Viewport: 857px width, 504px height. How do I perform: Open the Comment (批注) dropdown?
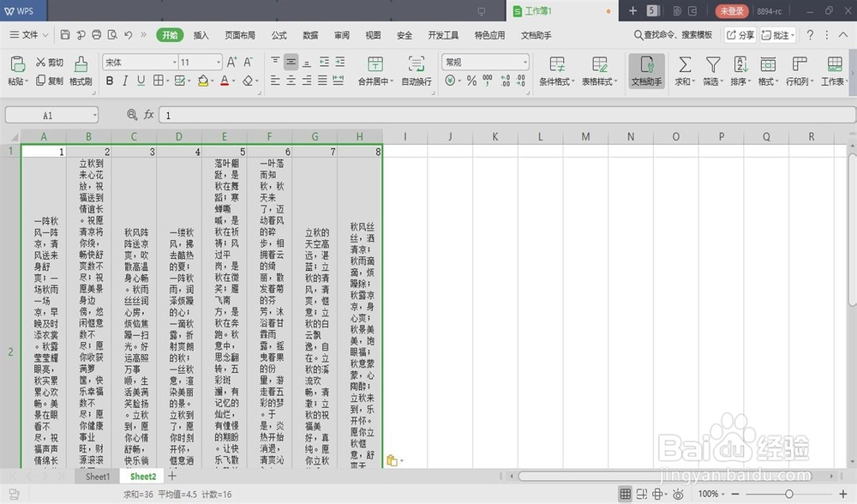click(793, 35)
